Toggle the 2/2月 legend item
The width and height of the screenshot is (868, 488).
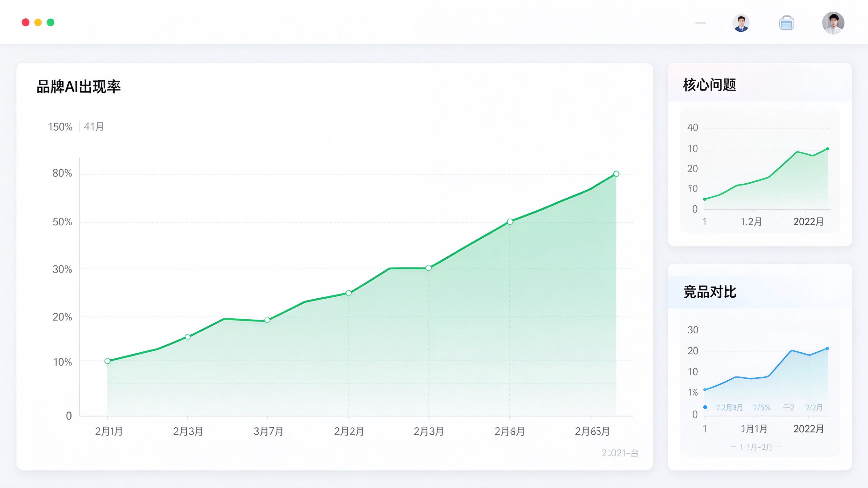(x=814, y=408)
